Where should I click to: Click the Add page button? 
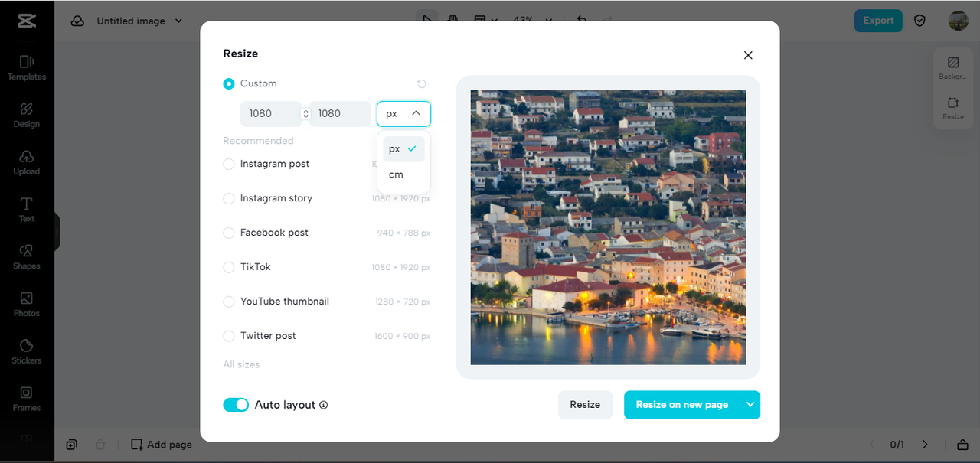162,444
